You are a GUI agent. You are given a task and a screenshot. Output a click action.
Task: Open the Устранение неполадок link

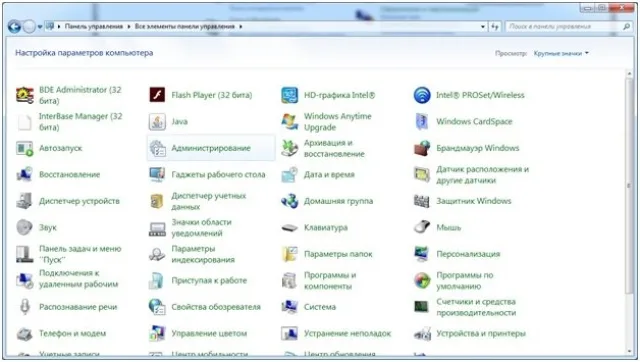[x=347, y=333]
